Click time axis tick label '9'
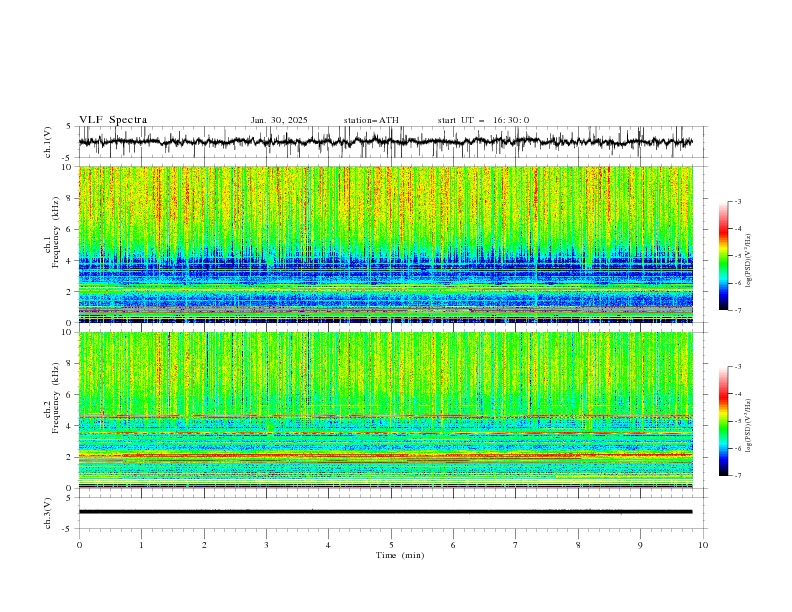This screenshot has height=612, width=792. click(x=640, y=545)
